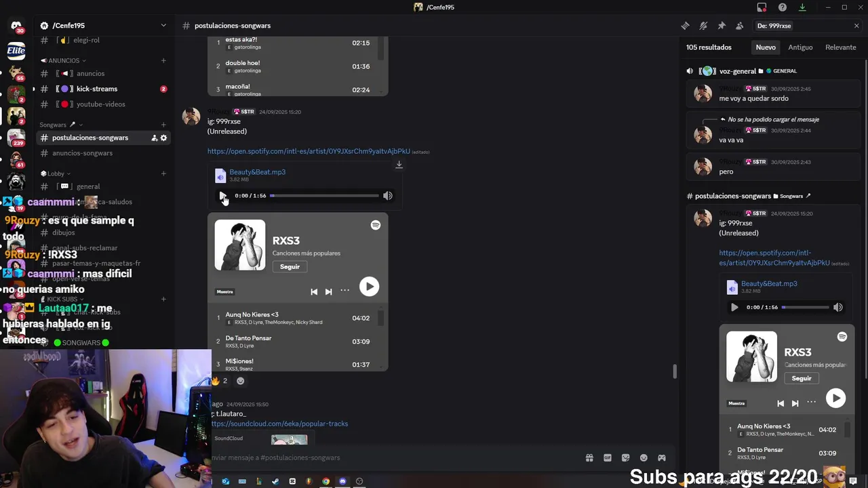Click message input for #postulaciones-songwars
The height and width of the screenshot is (488, 868).
[x=393, y=457]
